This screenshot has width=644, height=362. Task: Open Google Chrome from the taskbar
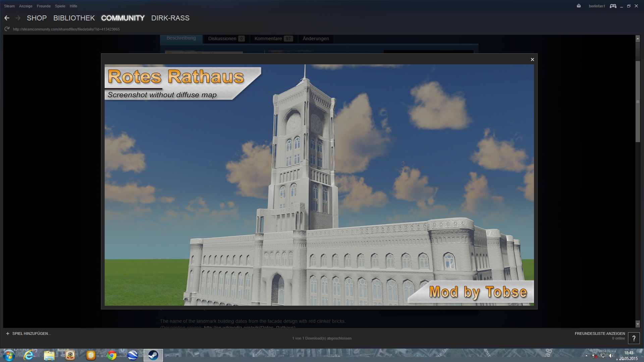coord(112,355)
